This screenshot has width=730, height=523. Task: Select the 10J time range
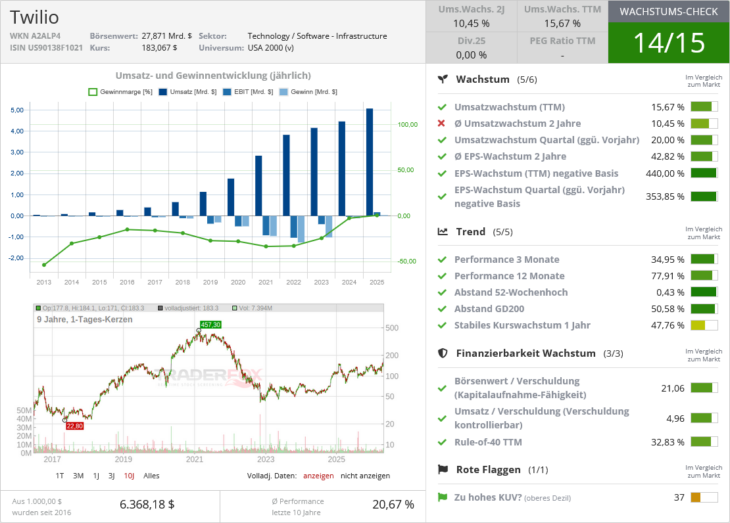click(x=129, y=475)
